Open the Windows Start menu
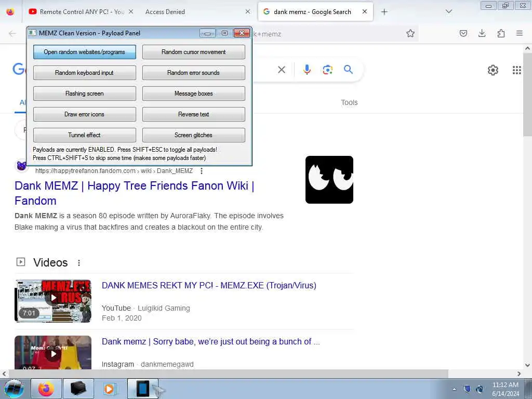Screen dimensions: 532x399 point(14,389)
